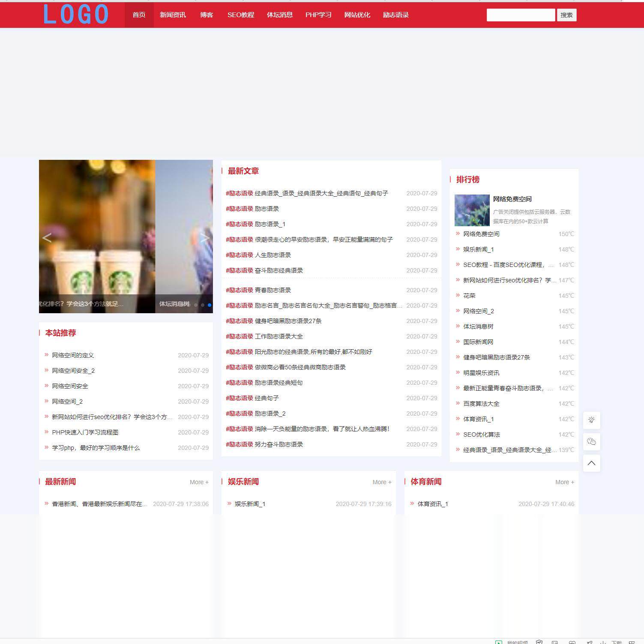The height and width of the screenshot is (644, 644).
Task: Open the 国际新闻网 ranking entry
Action: (x=478, y=342)
